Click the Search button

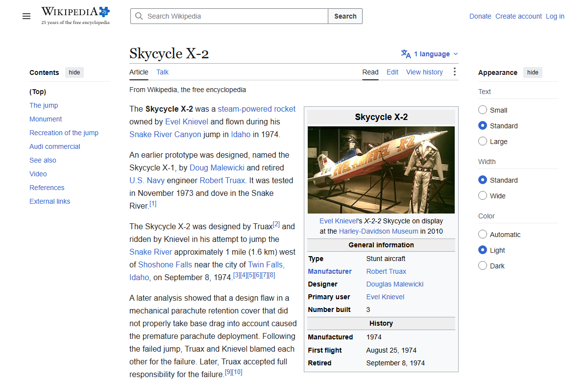345,16
